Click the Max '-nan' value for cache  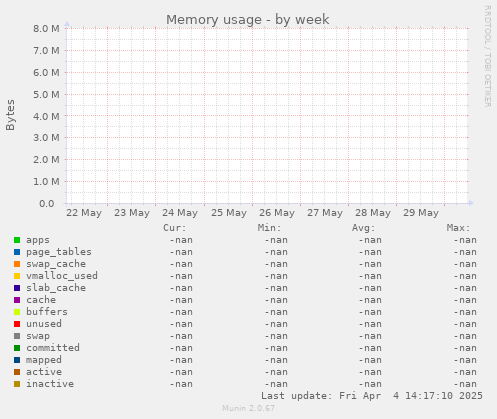tap(465, 300)
